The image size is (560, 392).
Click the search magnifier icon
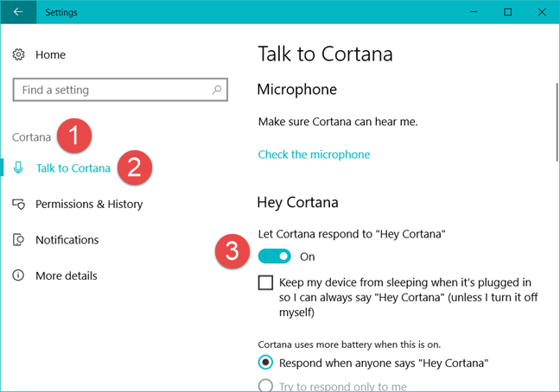coord(216,90)
